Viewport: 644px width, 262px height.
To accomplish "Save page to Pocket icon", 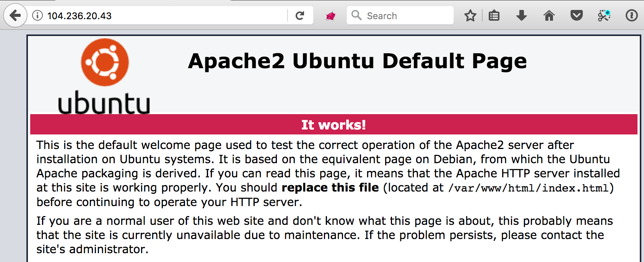I will [x=577, y=16].
